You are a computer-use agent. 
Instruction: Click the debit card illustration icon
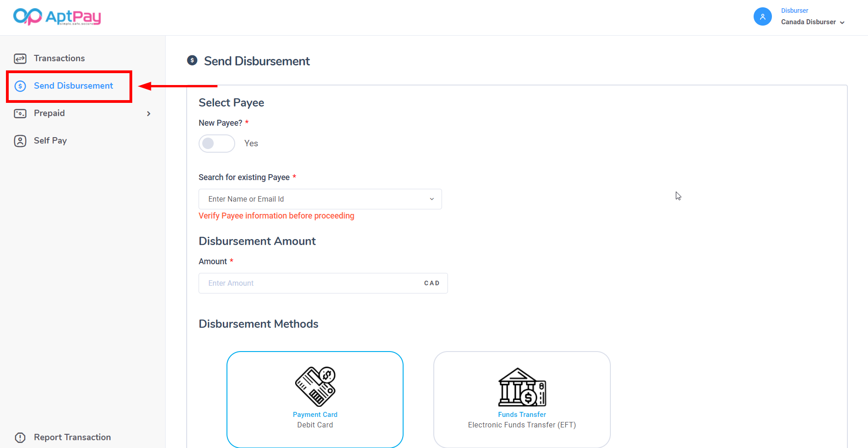tap(315, 386)
